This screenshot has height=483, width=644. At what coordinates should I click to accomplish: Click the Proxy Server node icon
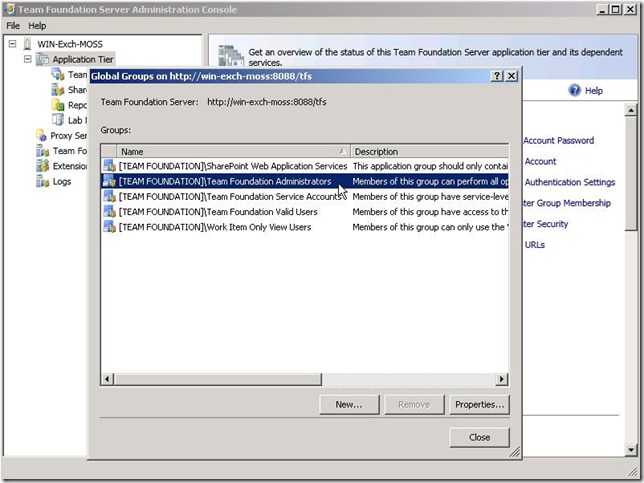(41, 136)
